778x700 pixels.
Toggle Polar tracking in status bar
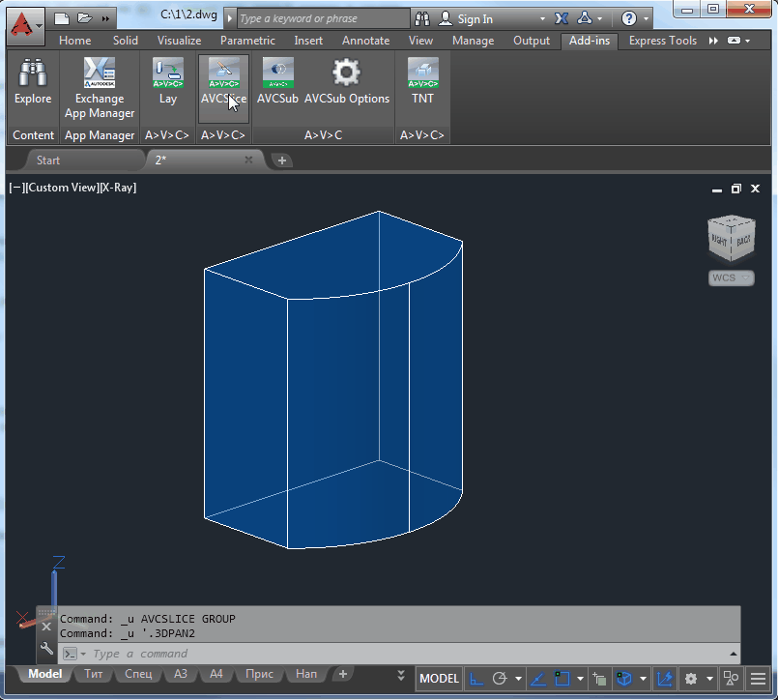click(500, 679)
